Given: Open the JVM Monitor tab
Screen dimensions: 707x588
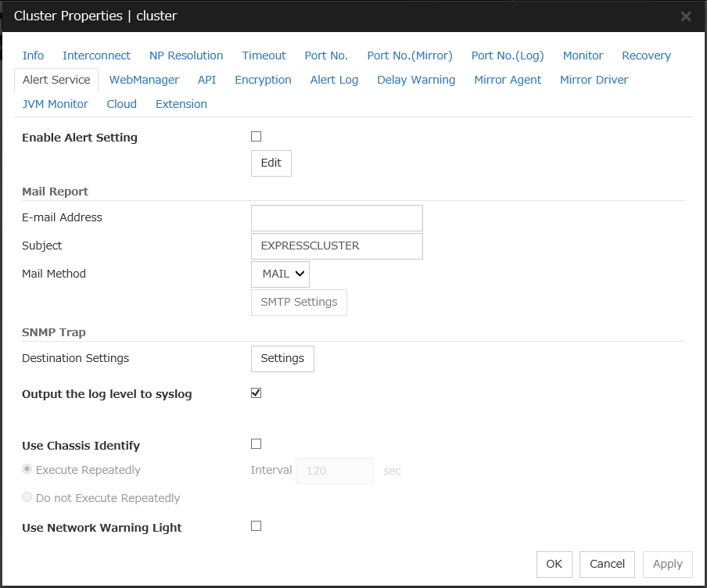Looking at the screenshot, I should [x=56, y=104].
